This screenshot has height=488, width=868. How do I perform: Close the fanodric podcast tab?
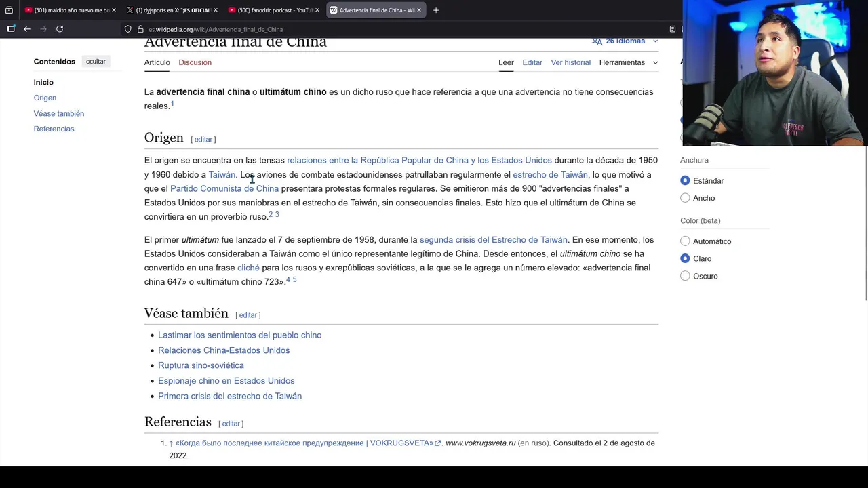[317, 10]
